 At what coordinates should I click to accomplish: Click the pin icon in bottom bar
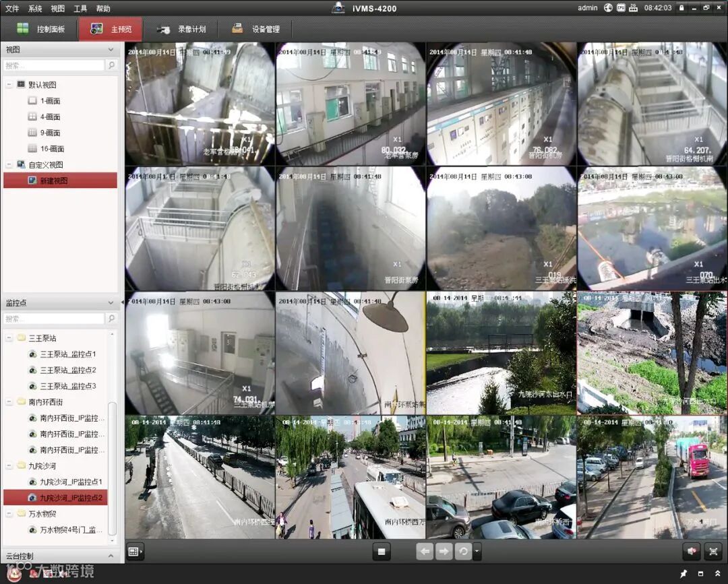click(x=684, y=574)
